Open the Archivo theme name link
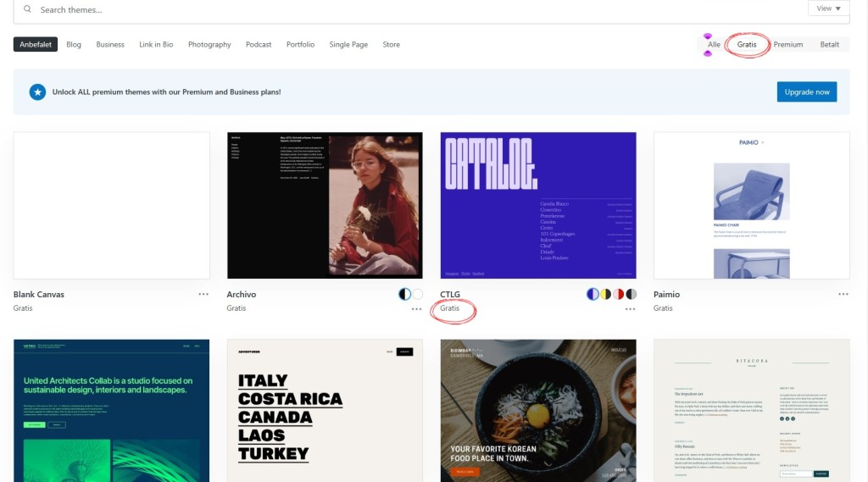 point(242,294)
